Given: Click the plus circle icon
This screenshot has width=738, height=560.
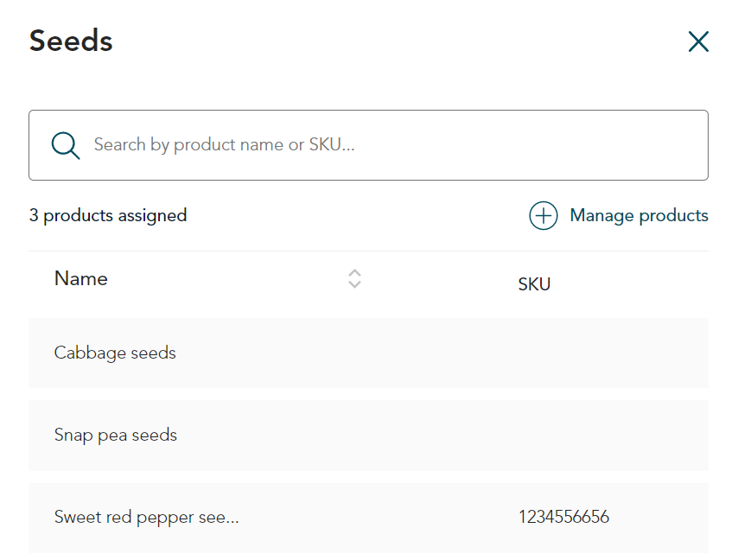Looking at the screenshot, I should (x=543, y=215).
